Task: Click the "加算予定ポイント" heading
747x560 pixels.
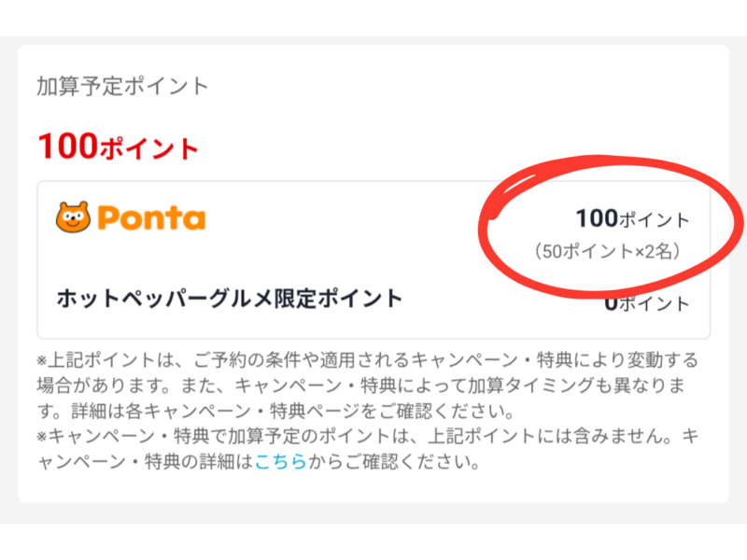Action: click(x=123, y=87)
